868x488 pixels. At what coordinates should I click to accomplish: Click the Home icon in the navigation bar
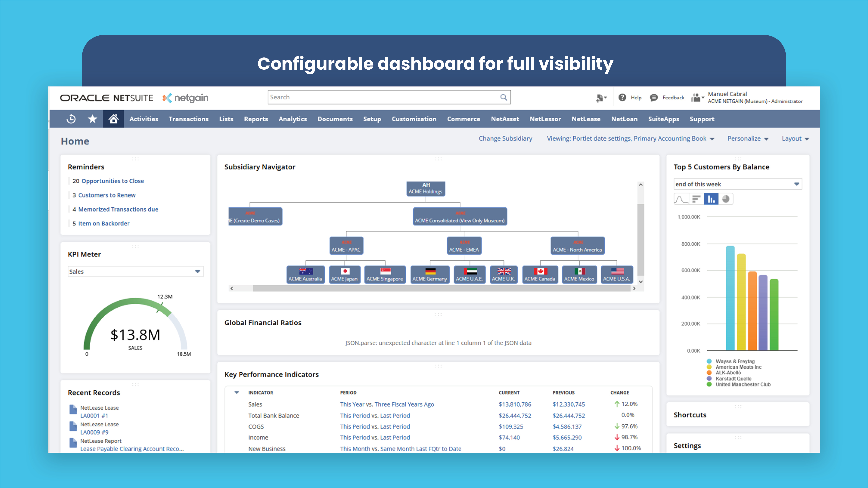point(113,119)
